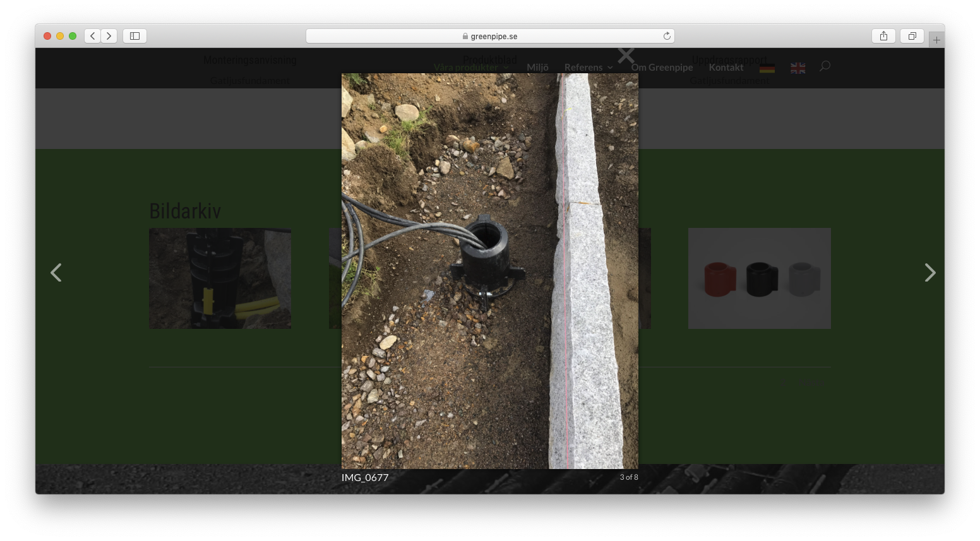Go forward using Safari's forward button

click(109, 36)
